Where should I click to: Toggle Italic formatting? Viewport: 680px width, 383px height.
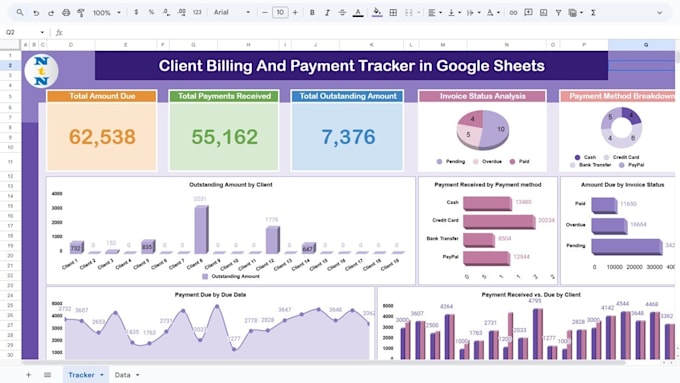[x=327, y=13]
